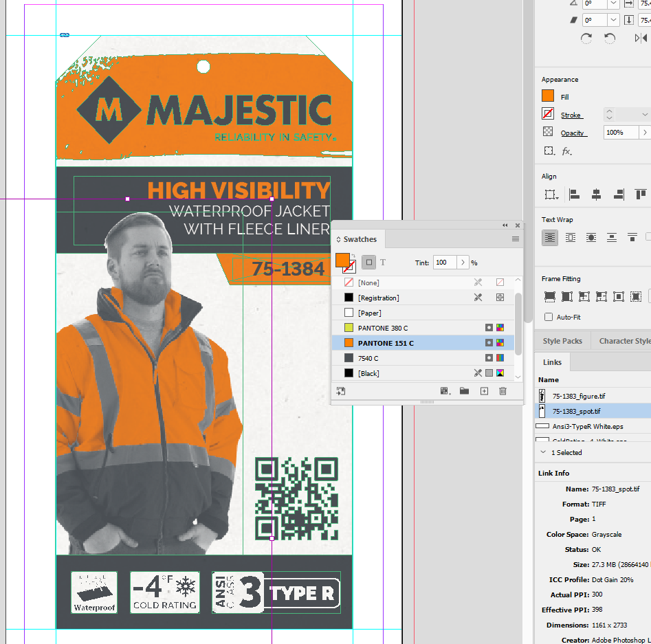Open the swatch view options menu
The width and height of the screenshot is (651, 644).
point(445,391)
